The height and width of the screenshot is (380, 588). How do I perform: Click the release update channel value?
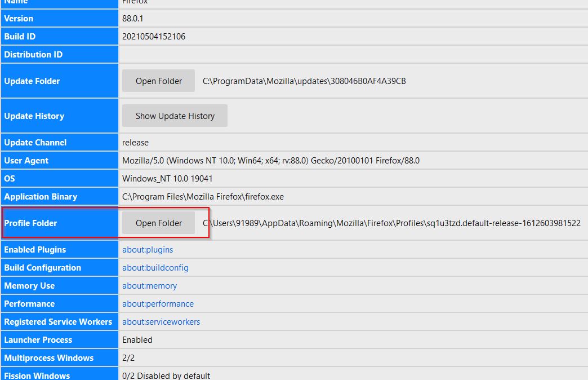[x=135, y=143]
